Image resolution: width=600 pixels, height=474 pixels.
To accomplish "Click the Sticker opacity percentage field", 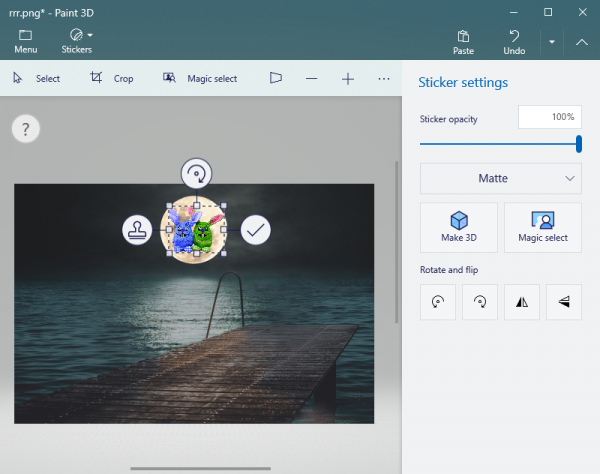I will coord(549,117).
